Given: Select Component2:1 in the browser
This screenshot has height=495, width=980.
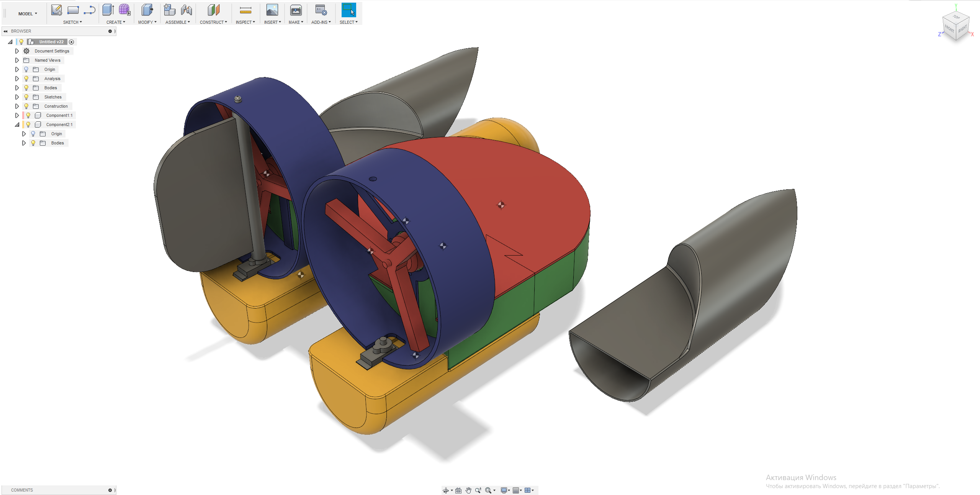Looking at the screenshot, I should tap(59, 125).
